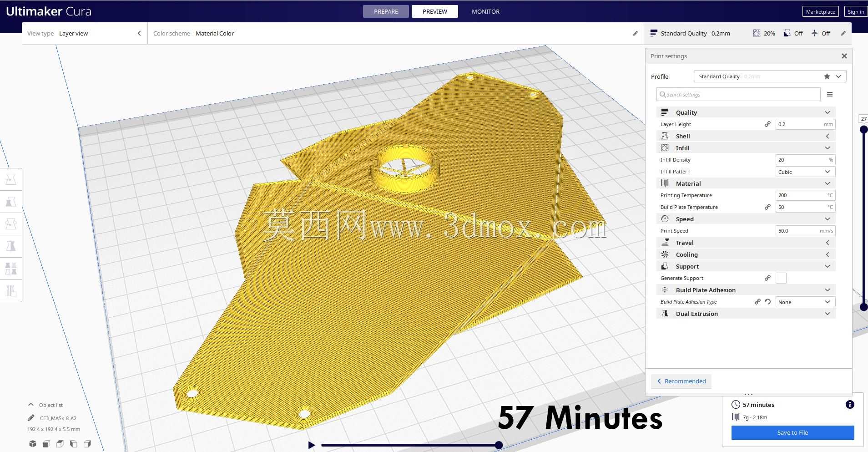
Task: Edit the Layer Height value
Action: [x=805, y=124]
